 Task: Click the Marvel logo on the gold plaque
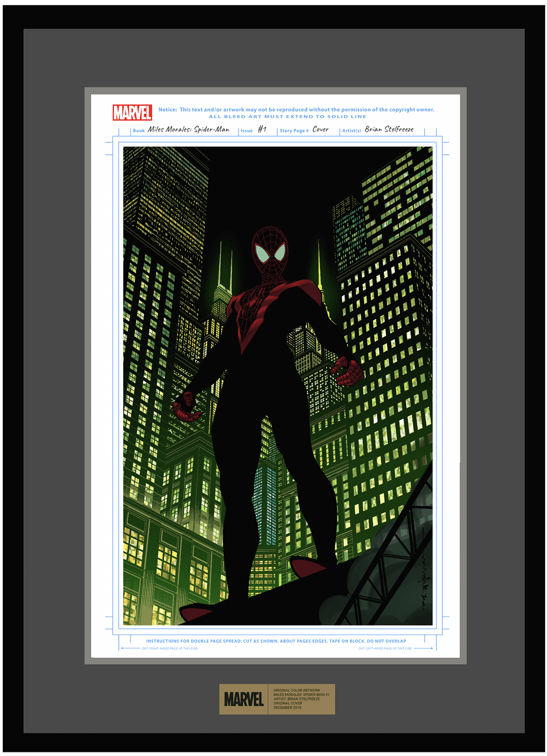point(244,699)
